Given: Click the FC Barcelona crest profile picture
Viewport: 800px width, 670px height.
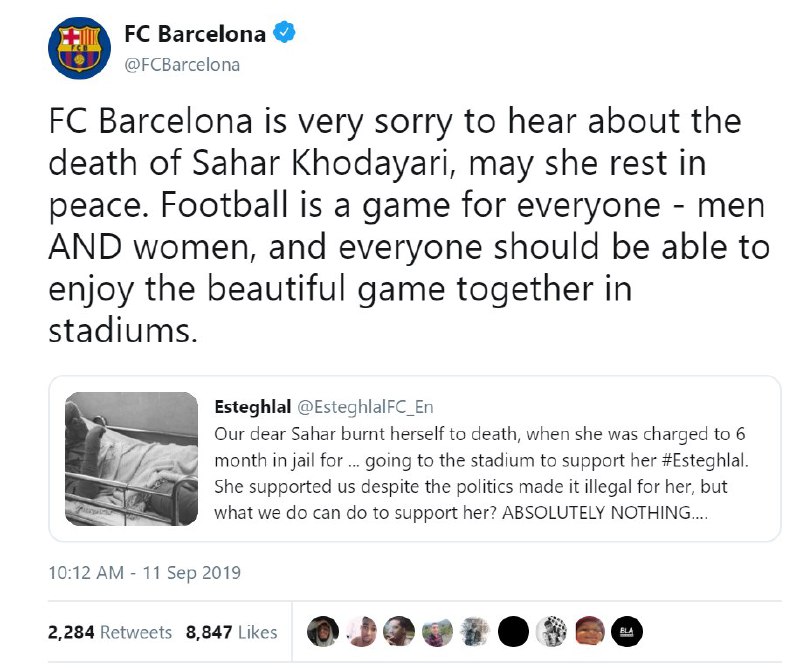Looking at the screenshot, I should tap(78, 47).
